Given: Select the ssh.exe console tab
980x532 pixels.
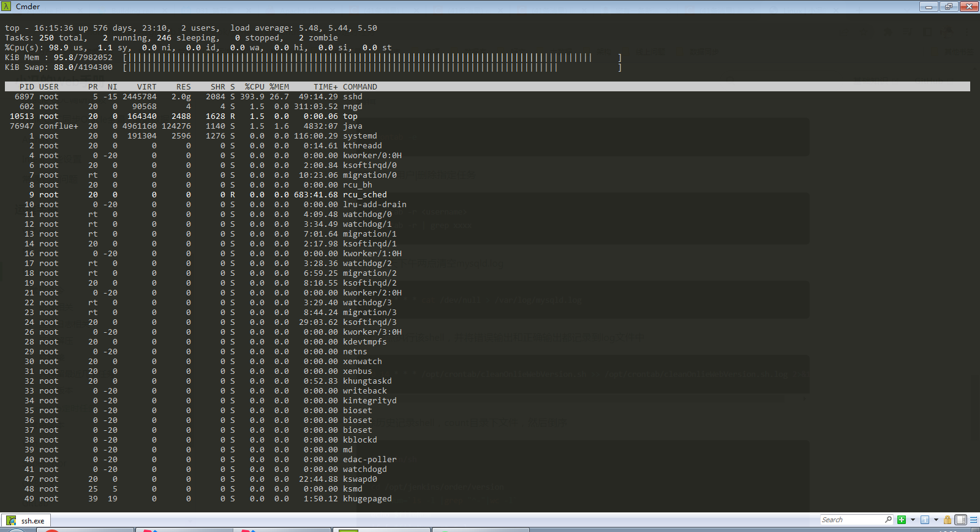Looking at the screenshot, I should coord(26,520).
